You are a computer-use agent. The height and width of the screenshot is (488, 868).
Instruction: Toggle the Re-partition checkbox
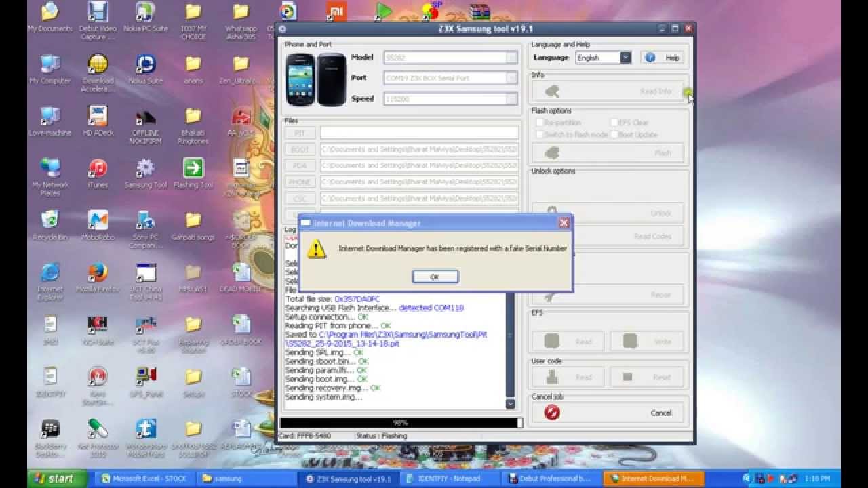[540, 123]
